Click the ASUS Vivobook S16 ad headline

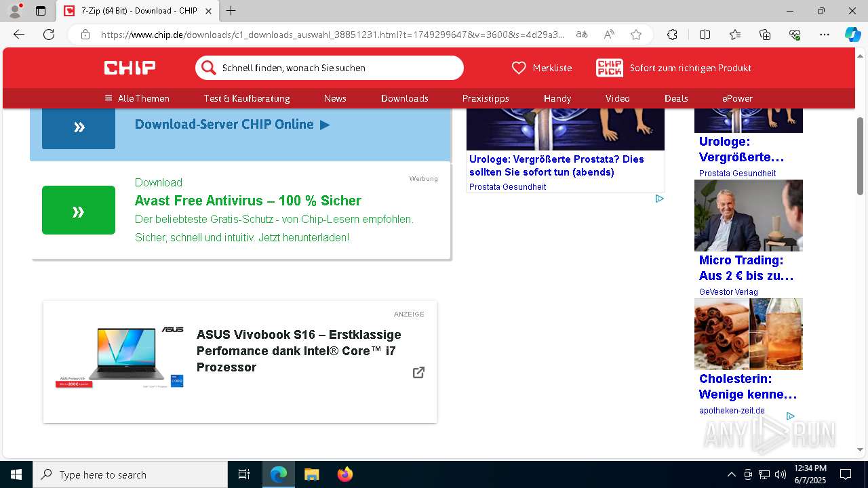[x=299, y=351]
